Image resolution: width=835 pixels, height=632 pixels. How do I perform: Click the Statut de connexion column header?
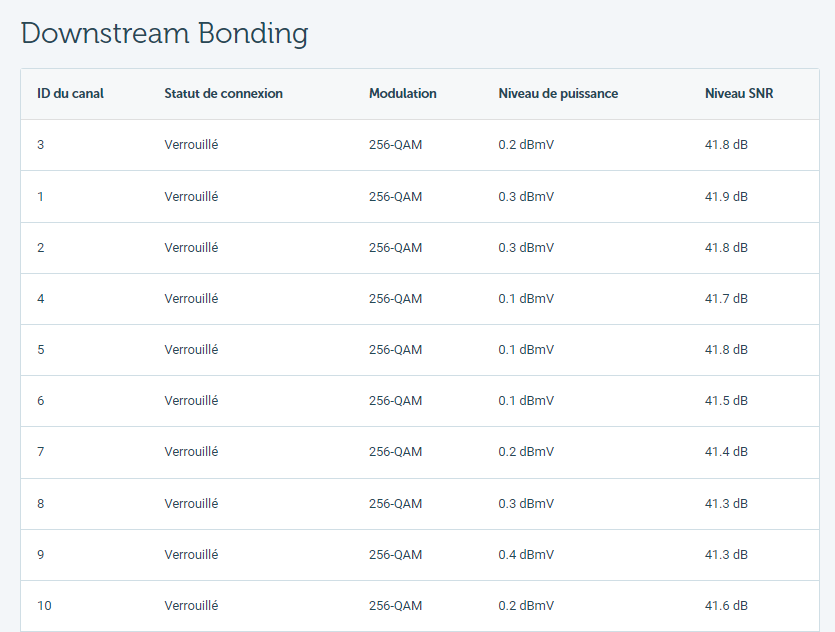tap(223, 94)
